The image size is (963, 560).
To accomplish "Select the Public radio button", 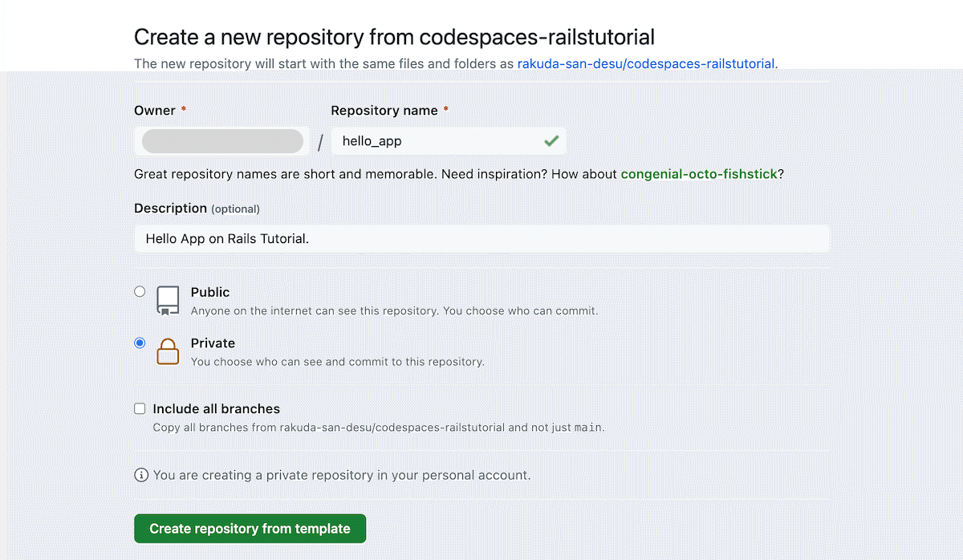I will [x=140, y=292].
